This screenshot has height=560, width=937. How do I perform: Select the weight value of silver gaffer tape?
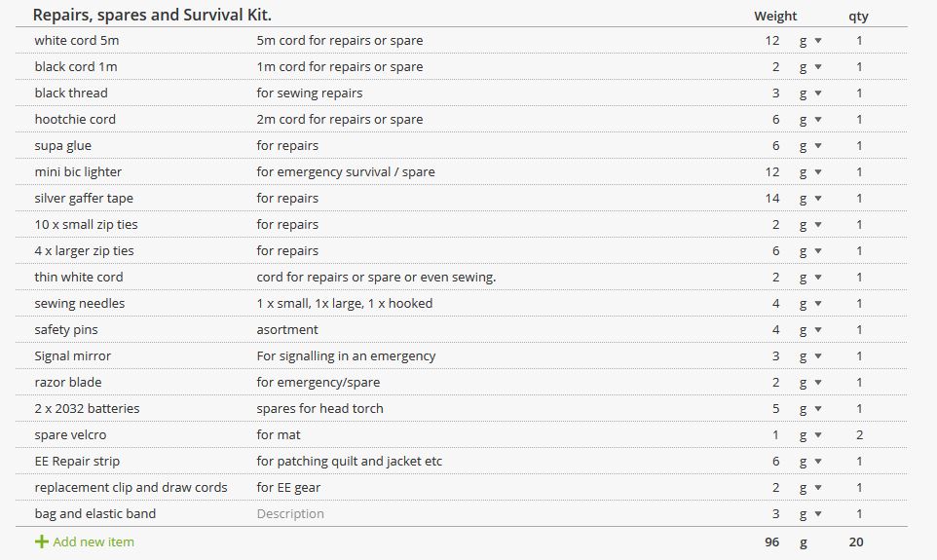(772, 199)
